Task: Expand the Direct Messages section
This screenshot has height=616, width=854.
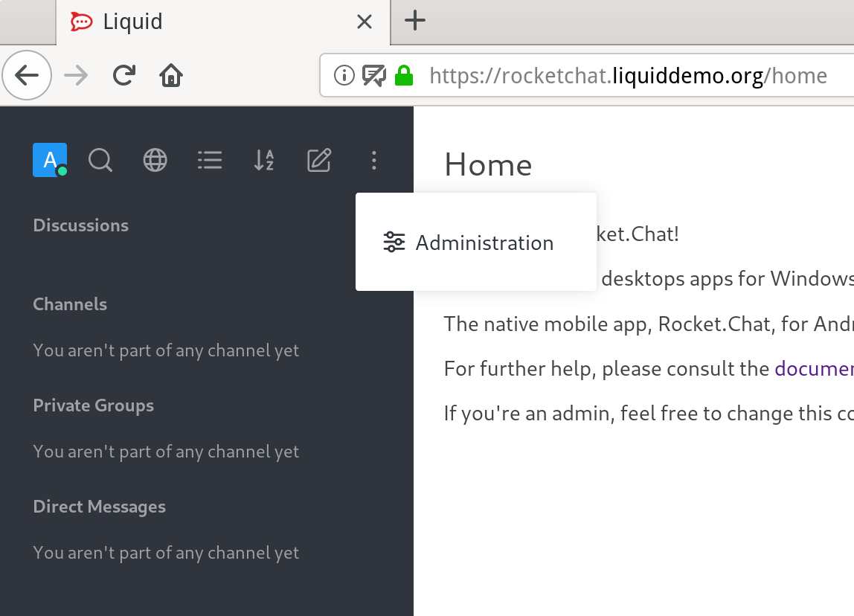Action: pyautogui.click(x=99, y=506)
